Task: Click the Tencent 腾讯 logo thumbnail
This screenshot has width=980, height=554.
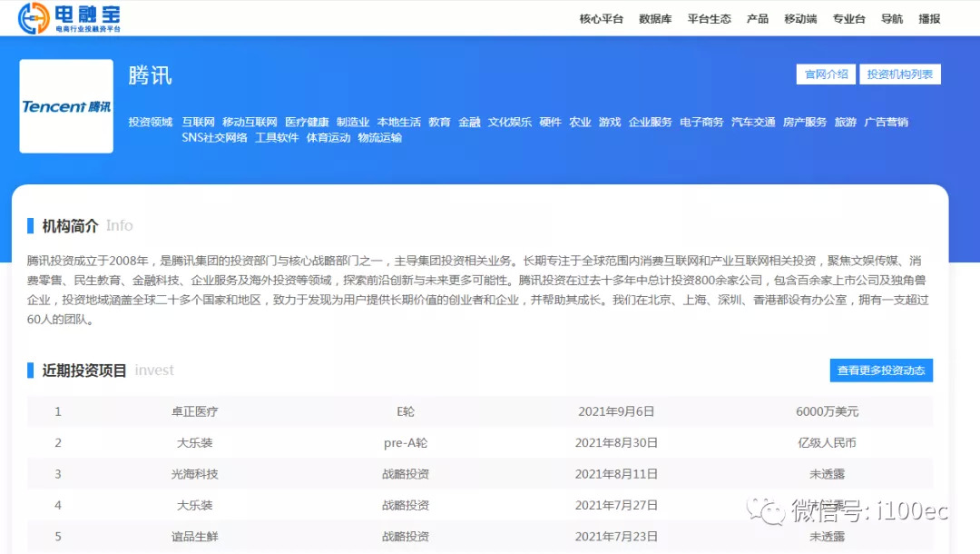Action: coord(66,106)
